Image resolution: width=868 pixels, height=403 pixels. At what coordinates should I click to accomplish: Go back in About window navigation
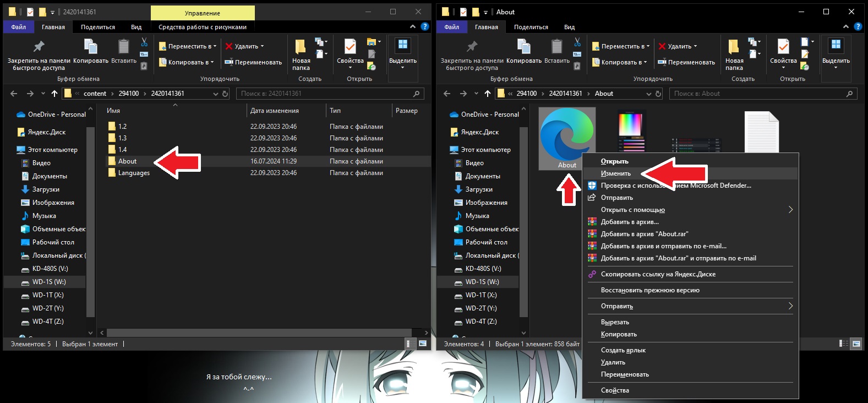447,94
